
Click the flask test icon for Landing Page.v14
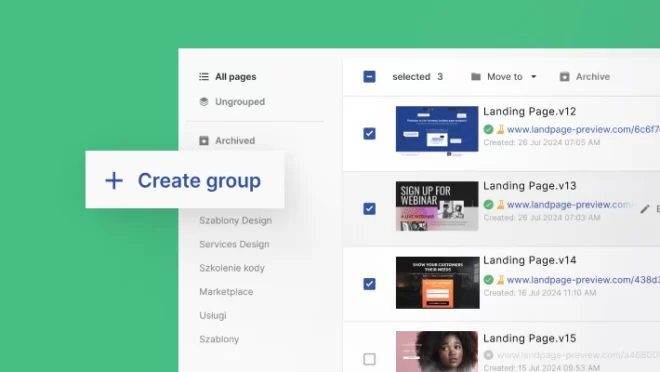[500, 279]
